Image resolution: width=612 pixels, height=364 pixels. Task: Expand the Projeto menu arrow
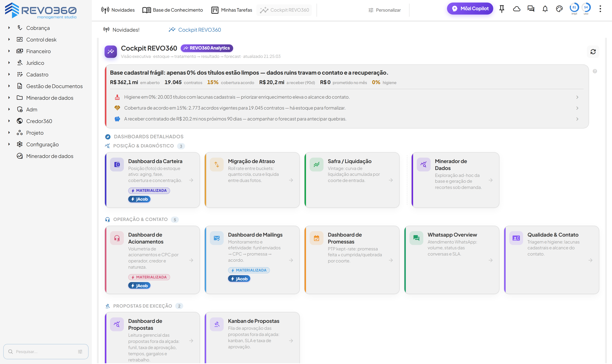click(9, 132)
